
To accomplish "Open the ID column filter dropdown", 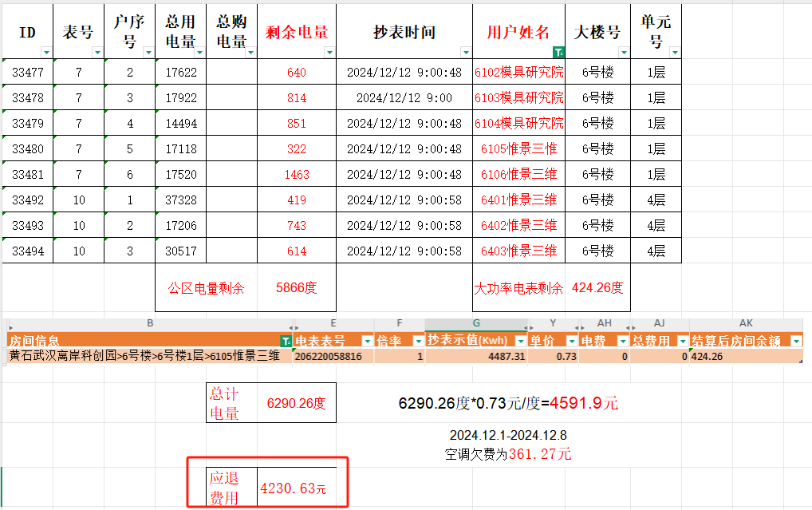I will tap(45, 52).
